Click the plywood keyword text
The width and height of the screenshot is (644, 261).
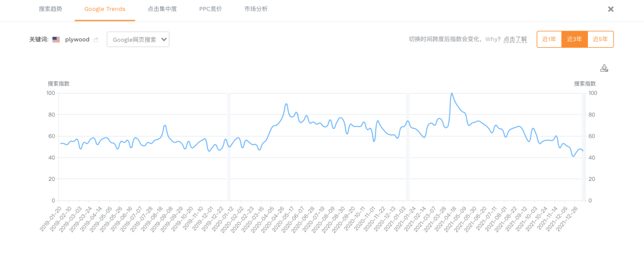[x=77, y=39]
